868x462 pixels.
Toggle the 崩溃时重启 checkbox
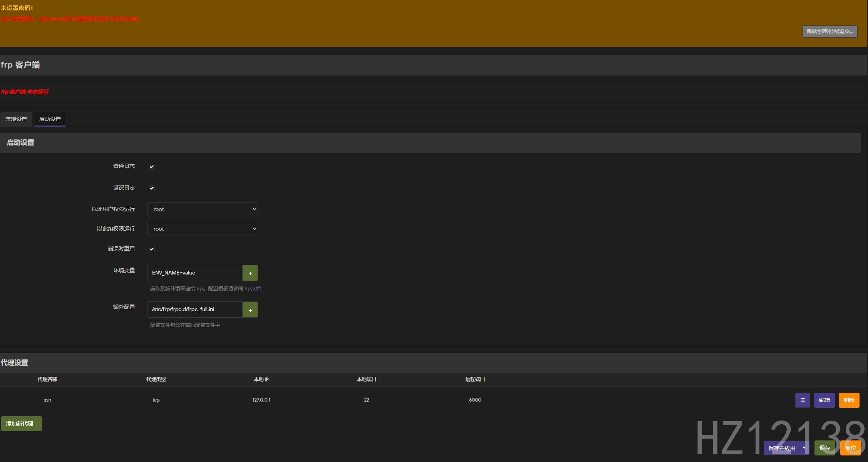point(152,249)
